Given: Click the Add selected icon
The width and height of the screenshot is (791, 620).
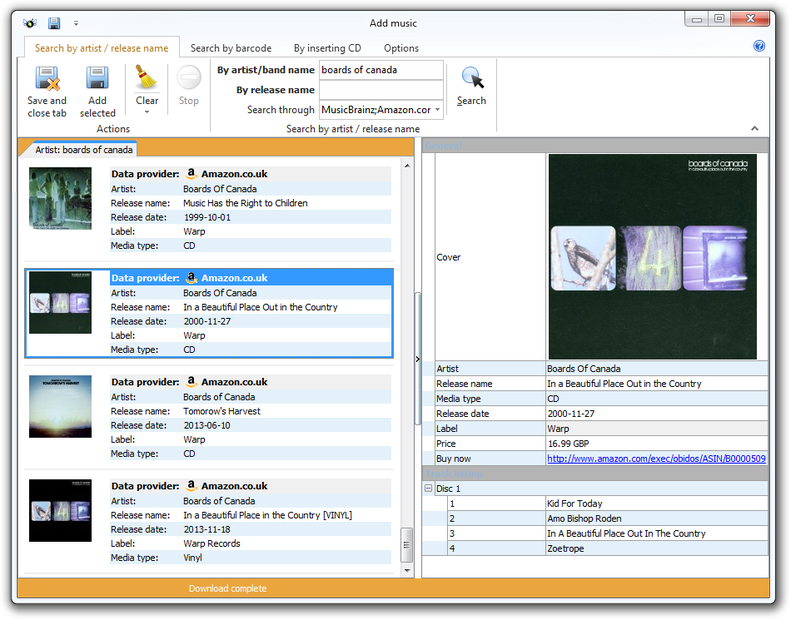Looking at the screenshot, I should (x=97, y=78).
